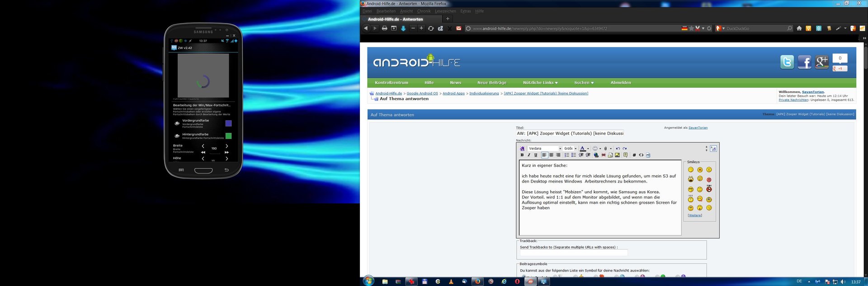Wrap selection in quote tags icon
This screenshot has width=868, height=286.
coord(625,155)
